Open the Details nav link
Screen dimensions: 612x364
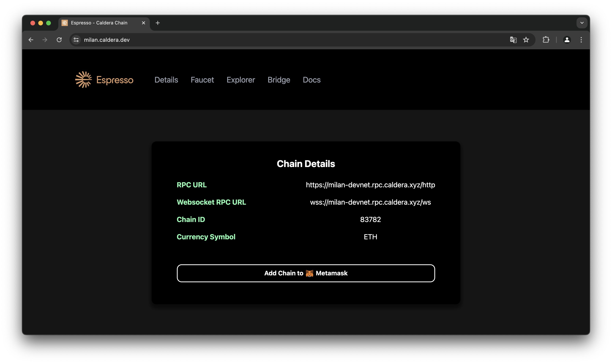point(166,80)
